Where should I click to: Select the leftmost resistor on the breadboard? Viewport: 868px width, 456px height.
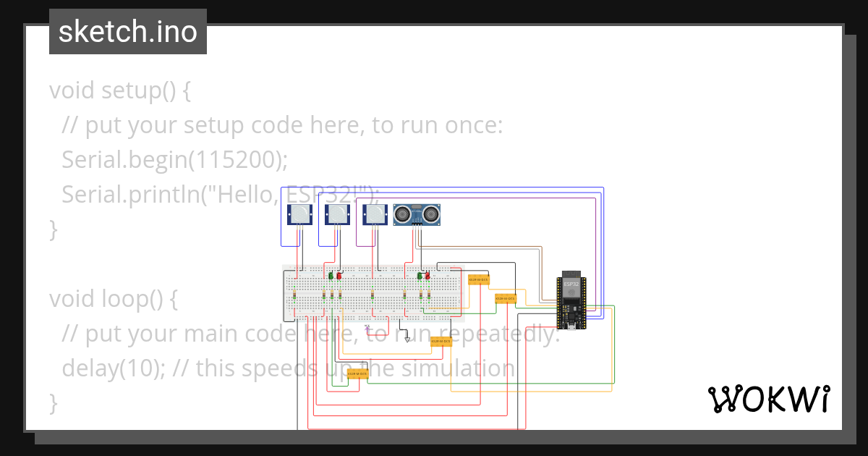294,295
